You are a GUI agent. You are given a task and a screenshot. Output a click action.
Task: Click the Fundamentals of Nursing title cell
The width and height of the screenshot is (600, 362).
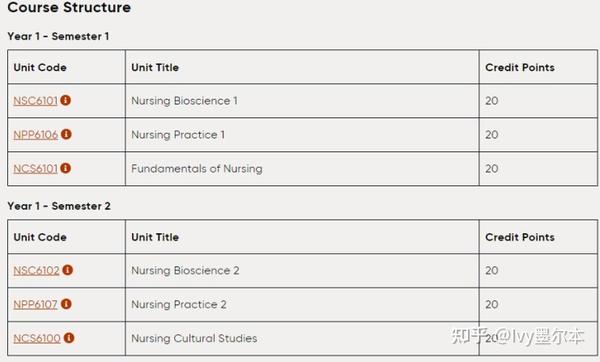[x=302, y=169]
